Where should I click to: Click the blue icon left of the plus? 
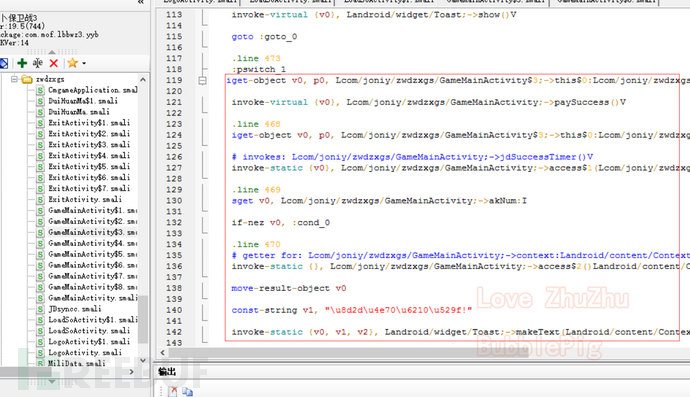pos(4,63)
